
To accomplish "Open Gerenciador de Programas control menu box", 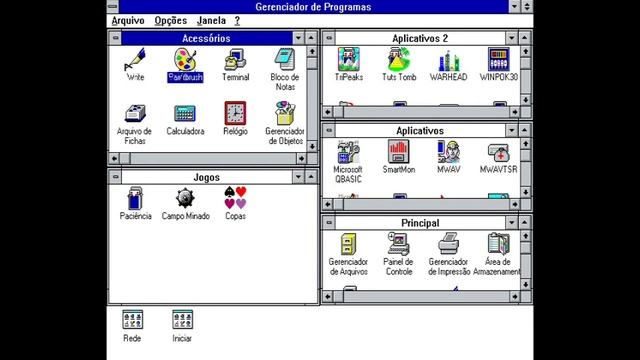I will click(x=113, y=7).
